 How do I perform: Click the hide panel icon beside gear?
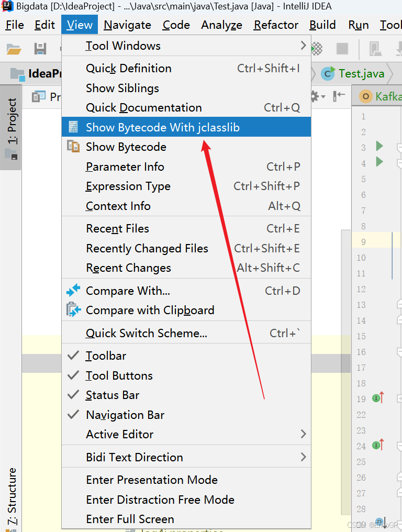(339, 96)
